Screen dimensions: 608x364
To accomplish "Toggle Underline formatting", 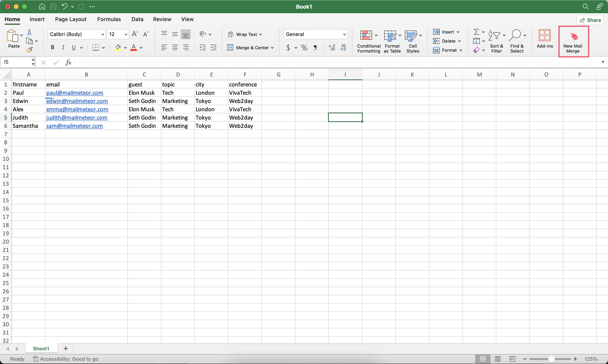I will pos(74,47).
